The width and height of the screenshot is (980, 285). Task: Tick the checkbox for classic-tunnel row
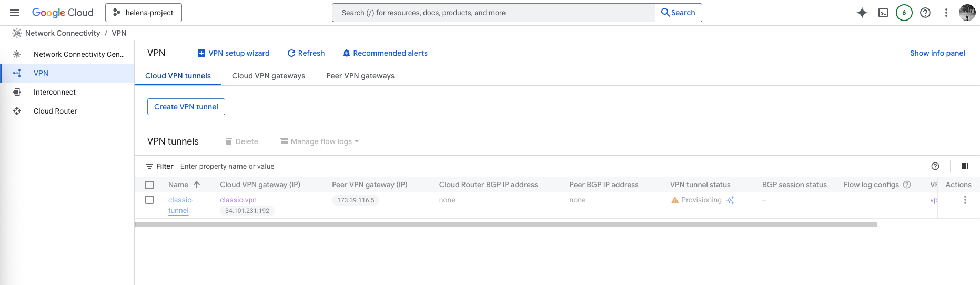(149, 200)
